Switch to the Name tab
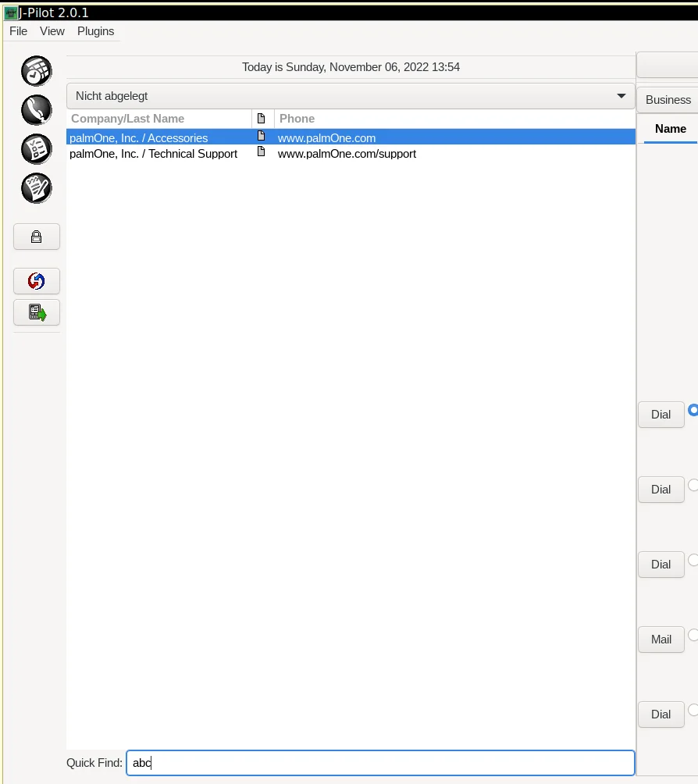 [670, 129]
